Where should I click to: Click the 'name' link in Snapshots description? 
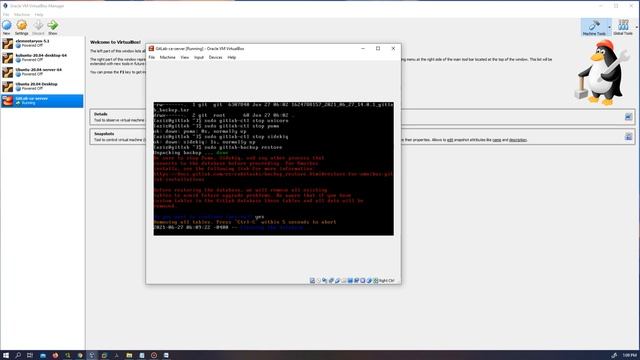[496, 140]
